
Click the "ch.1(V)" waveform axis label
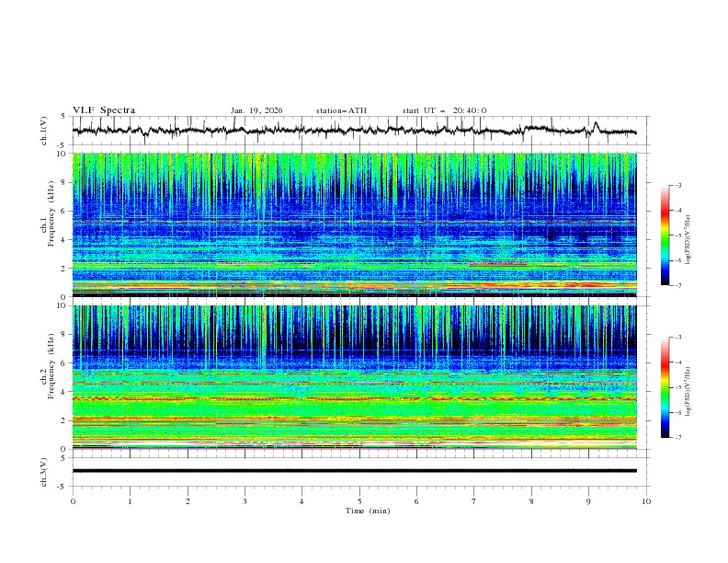pos(44,131)
